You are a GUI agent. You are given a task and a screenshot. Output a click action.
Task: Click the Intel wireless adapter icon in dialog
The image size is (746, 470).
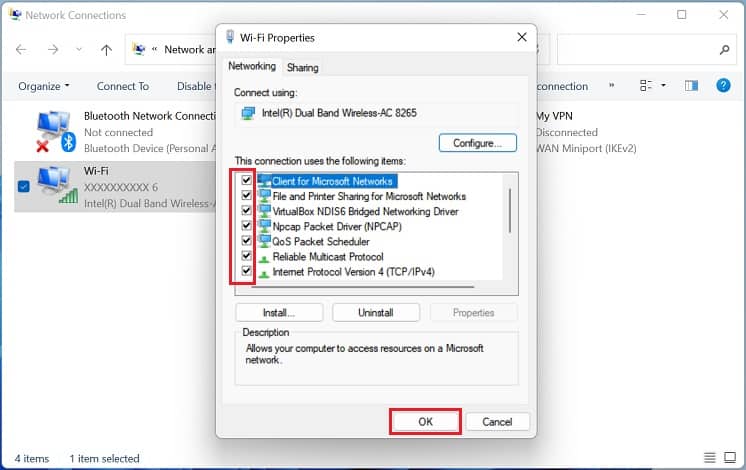[248, 113]
